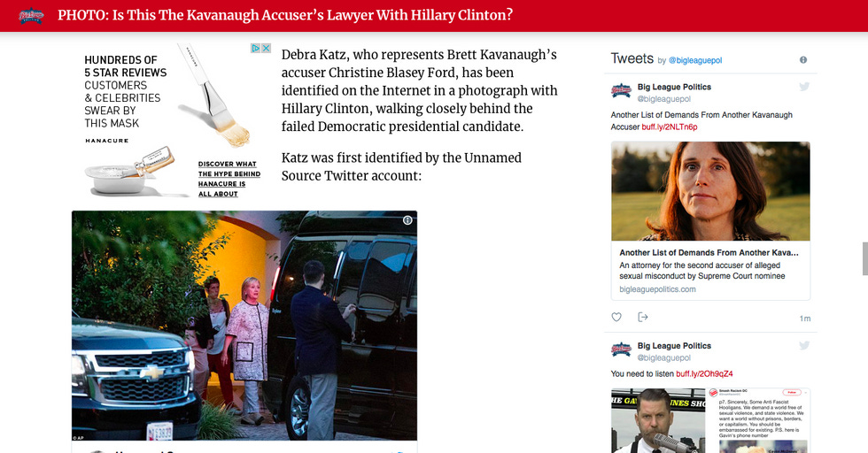Click the Twitter widget info icon

[x=803, y=60]
